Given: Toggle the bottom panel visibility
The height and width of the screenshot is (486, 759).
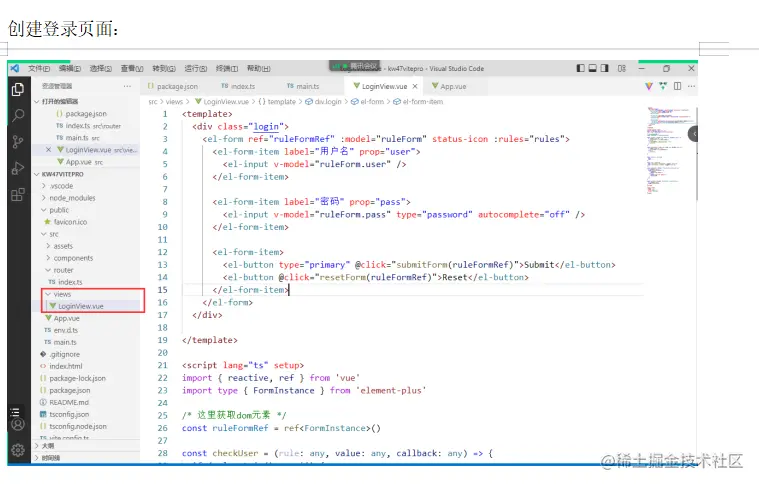Looking at the screenshot, I should 592,68.
